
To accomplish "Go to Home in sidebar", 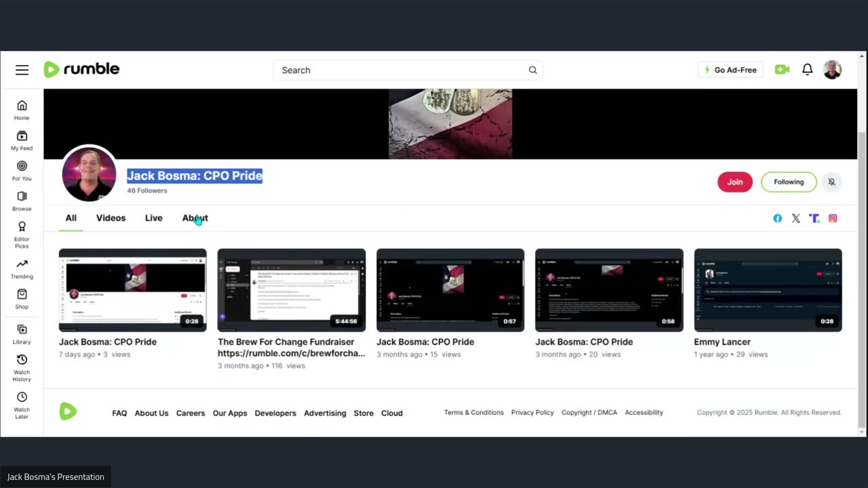I will (x=22, y=110).
